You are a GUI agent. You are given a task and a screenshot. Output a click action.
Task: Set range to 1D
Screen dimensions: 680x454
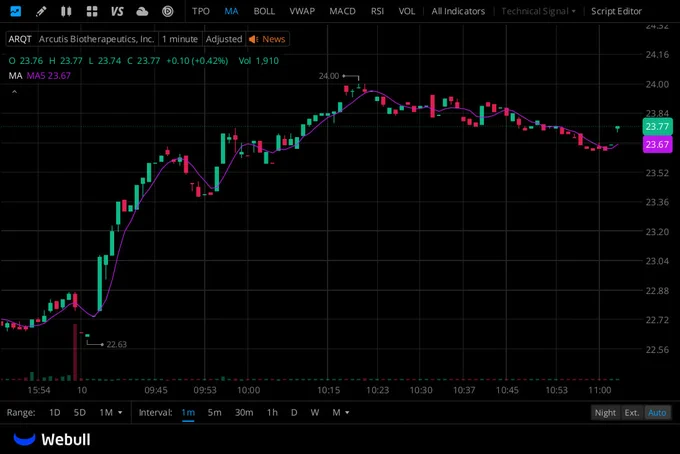[55, 412]
